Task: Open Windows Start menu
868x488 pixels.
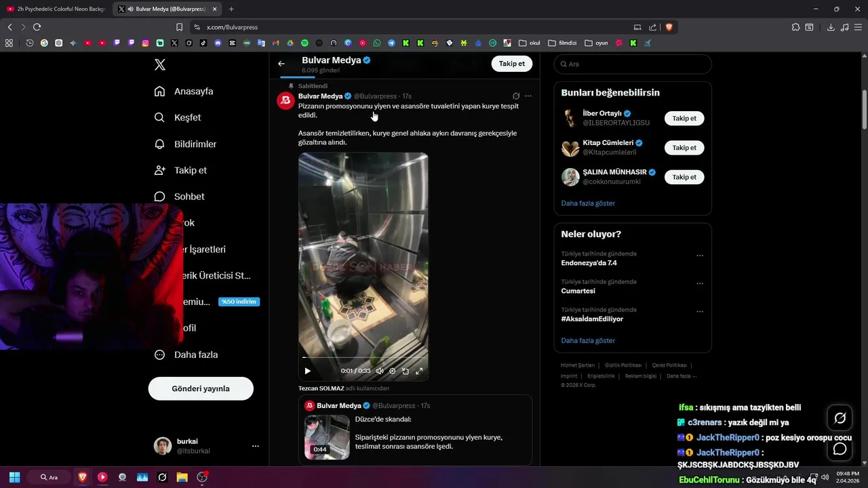Action: (15, 477)
